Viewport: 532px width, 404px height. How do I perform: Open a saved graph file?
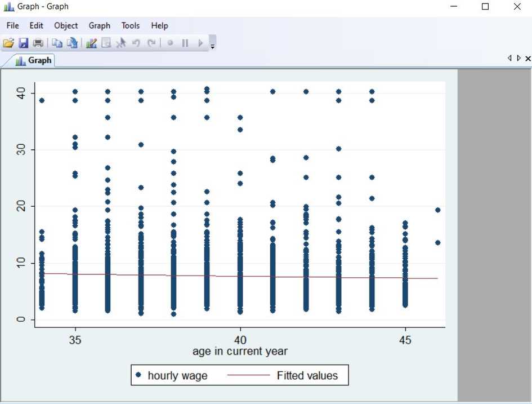coord(8,43)
